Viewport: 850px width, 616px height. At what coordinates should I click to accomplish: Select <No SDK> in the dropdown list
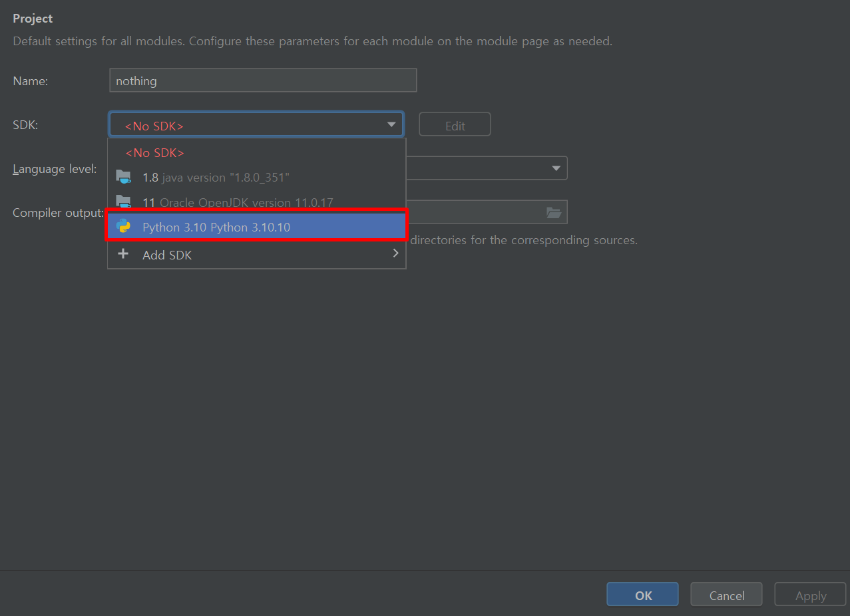click(x=256, y=152)
